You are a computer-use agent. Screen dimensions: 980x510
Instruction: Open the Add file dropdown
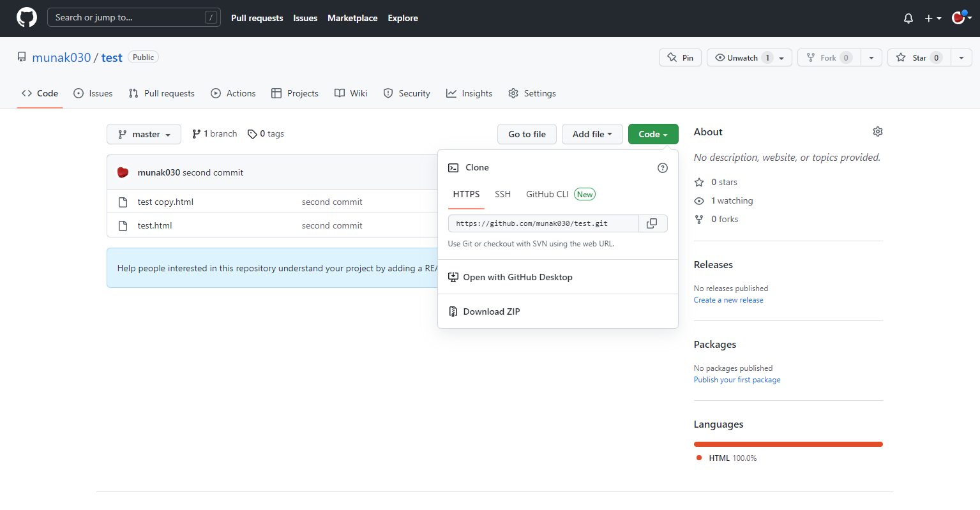click(592, 134)
